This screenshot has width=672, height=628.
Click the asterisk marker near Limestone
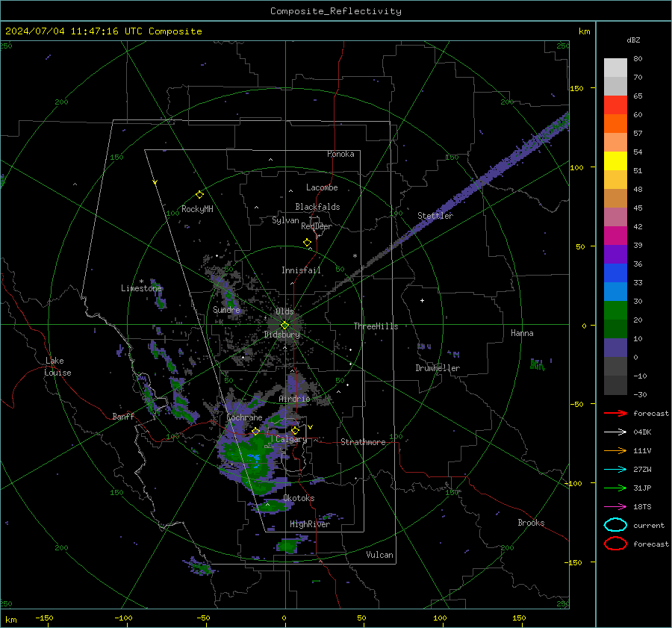[x=141, y=282]
